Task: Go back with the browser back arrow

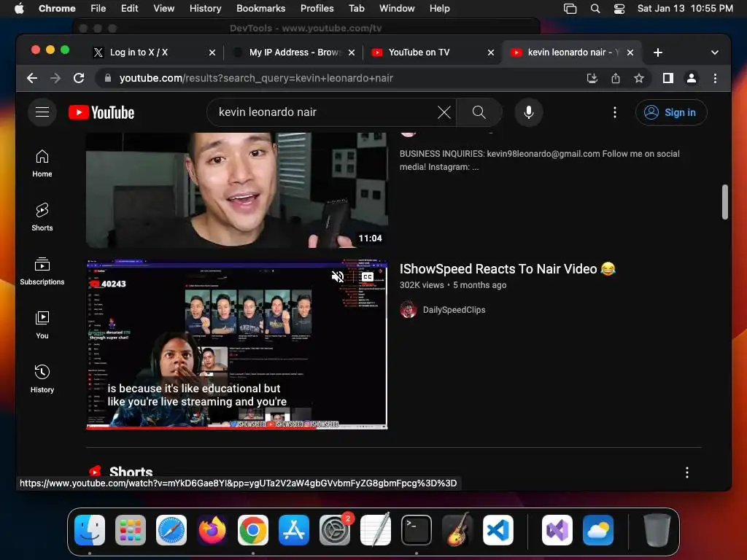Action: point(32,78)
